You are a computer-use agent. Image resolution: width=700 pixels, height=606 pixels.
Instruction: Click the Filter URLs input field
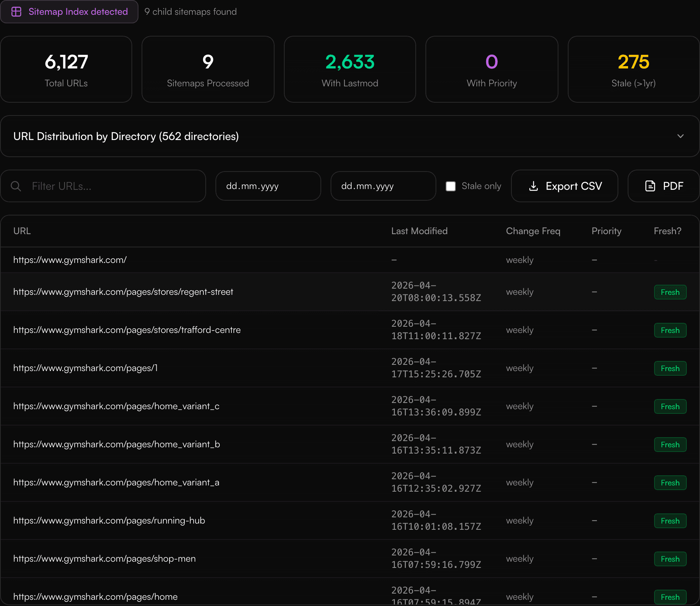tap(103, 186)
